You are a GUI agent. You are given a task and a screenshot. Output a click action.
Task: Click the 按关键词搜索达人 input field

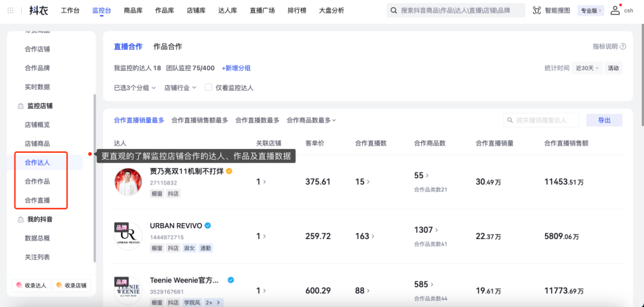(542, 120)
